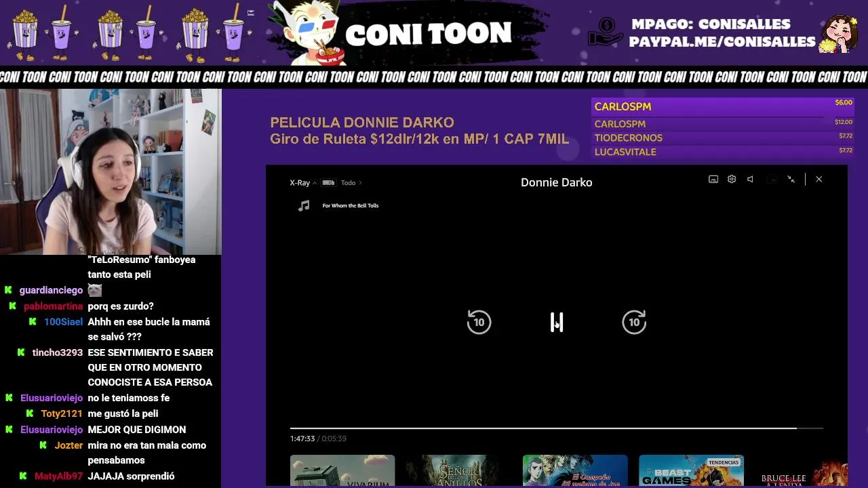This screenshot has height=488, width=868.
Task: Click the CARLOSPM $12.00 donor row
Action: pyautogui.click(x=723, y=123)
